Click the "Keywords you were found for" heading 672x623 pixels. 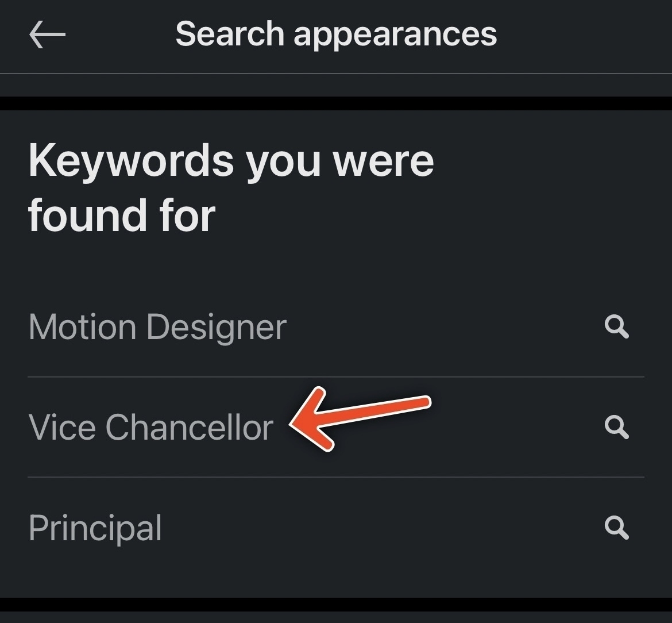[231, 187]
